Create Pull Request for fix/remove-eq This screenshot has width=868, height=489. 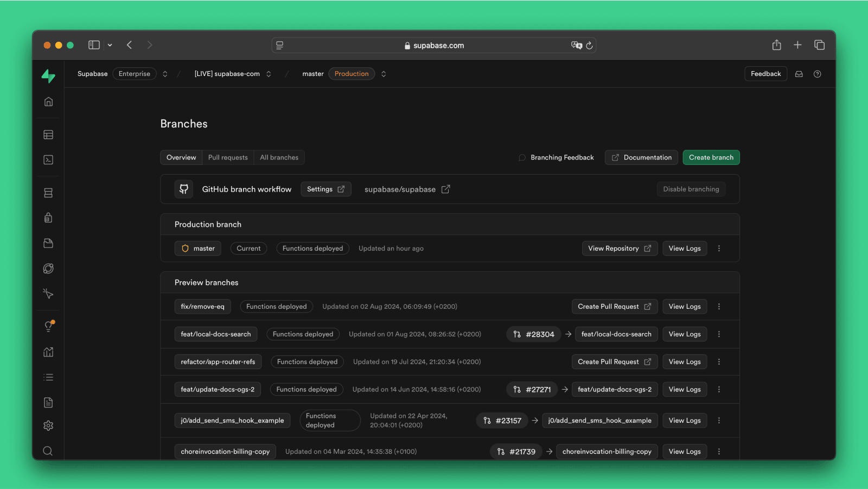tap(615, 307)
